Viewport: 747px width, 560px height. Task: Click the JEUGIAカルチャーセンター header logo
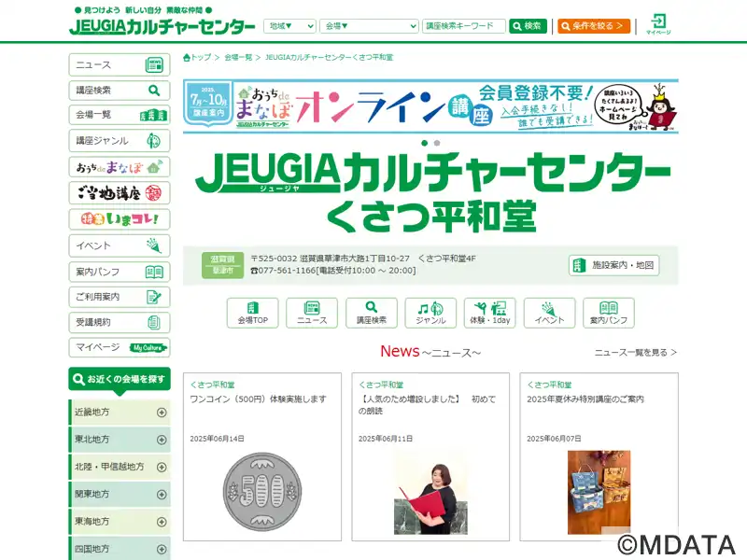point(162,27)
